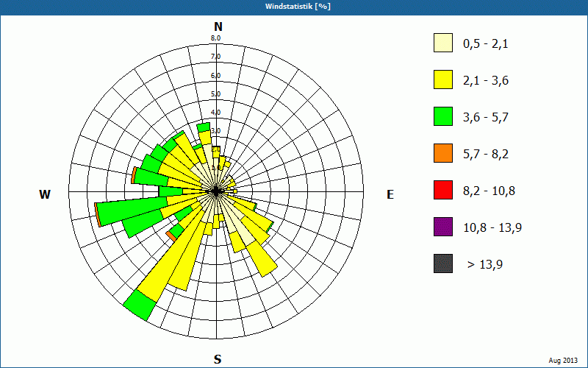Click the green tip of the longest southwest bar
The image size is (588, 368).
(140, 305)
